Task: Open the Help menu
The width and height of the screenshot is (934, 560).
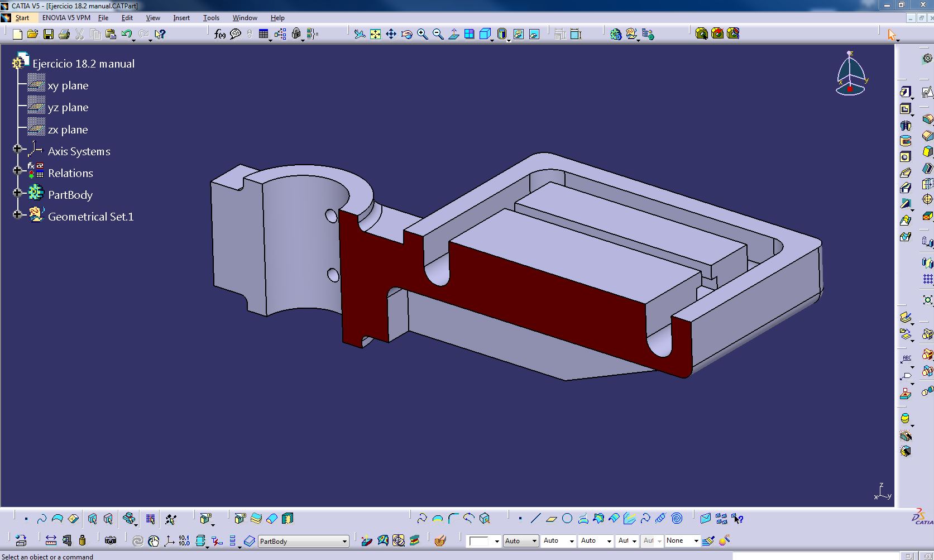Action: tap(277, 18)
